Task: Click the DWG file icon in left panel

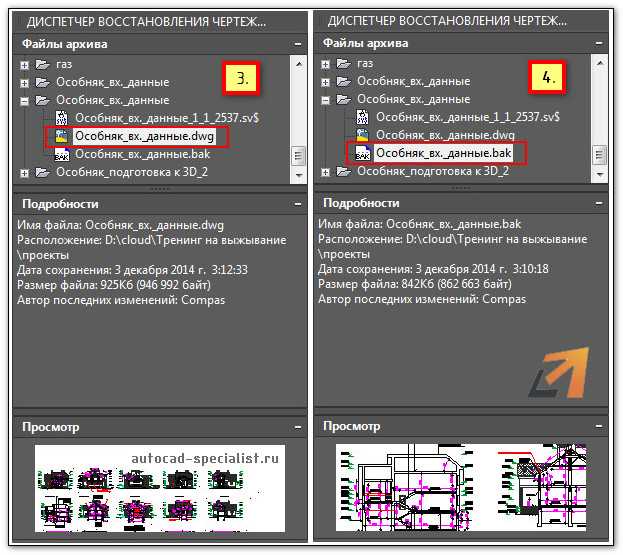Action: 62,136
